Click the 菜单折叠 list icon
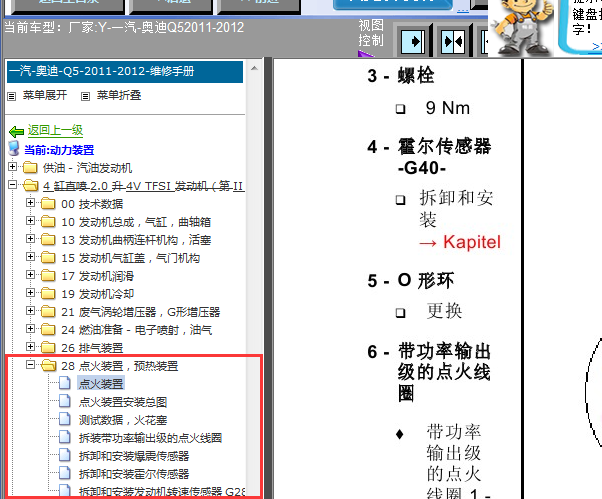Image resolution: width=602 pixels, height=499 pixels. 85,96
